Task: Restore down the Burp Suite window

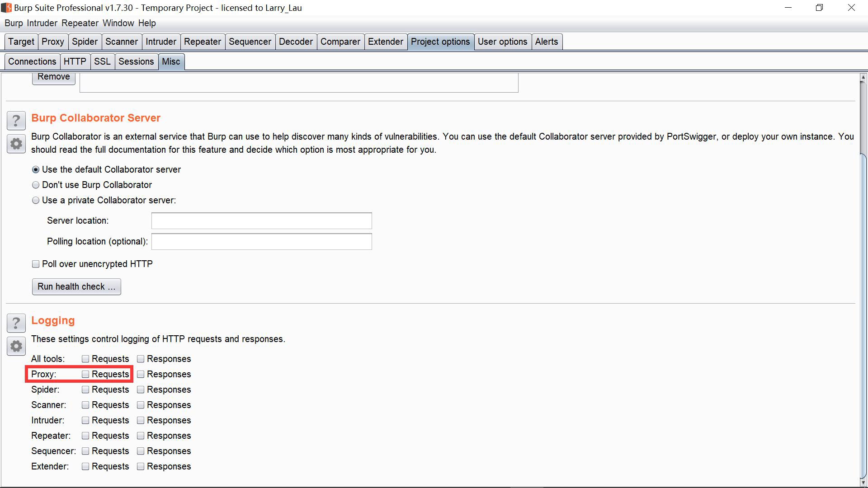Action: pyautogui.click(x=819, y=8)
